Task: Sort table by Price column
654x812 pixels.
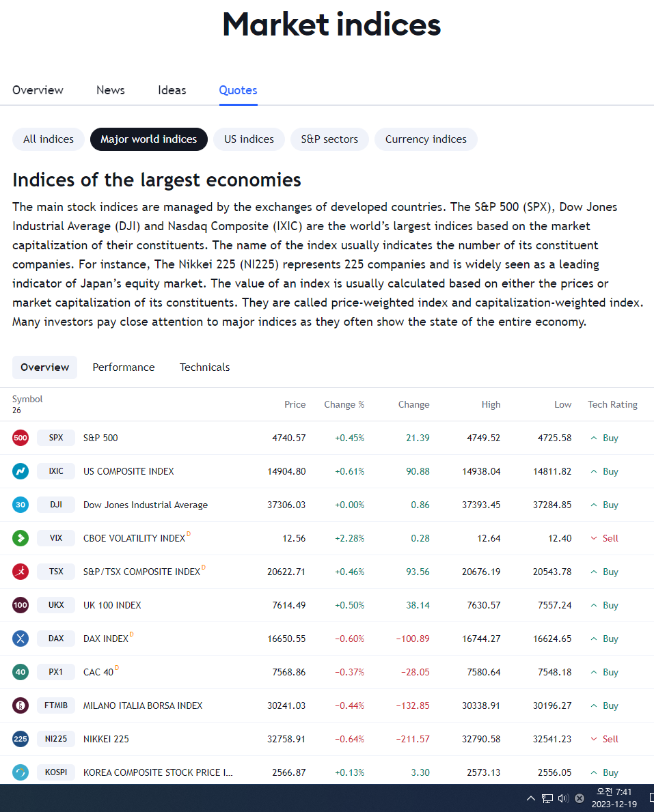Action: [295, 404]
